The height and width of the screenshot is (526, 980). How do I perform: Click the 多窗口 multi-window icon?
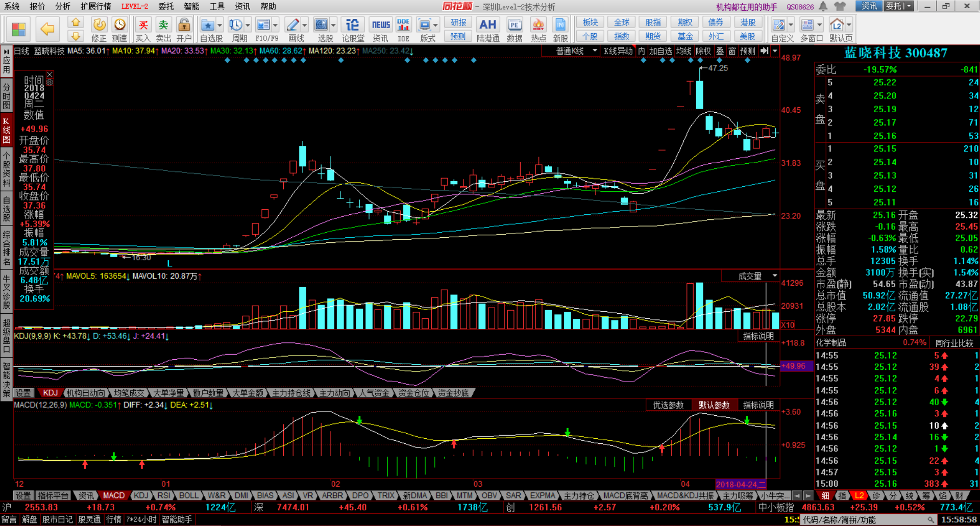[807, 30]
